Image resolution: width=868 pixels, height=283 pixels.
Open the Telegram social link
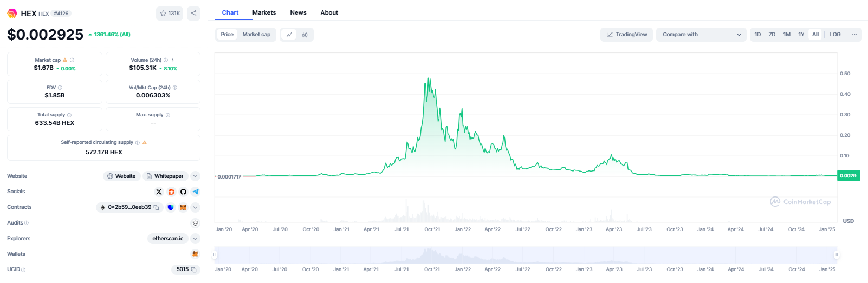pos(196,192)
